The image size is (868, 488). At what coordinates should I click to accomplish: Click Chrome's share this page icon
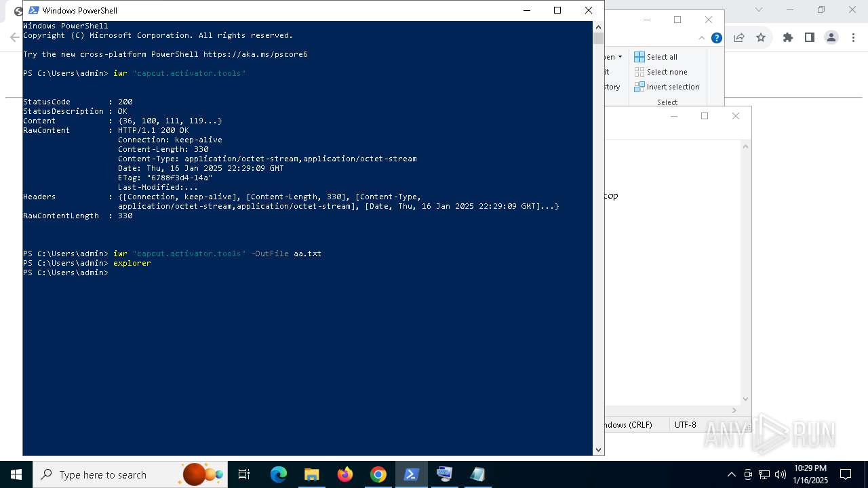point(739,38)
